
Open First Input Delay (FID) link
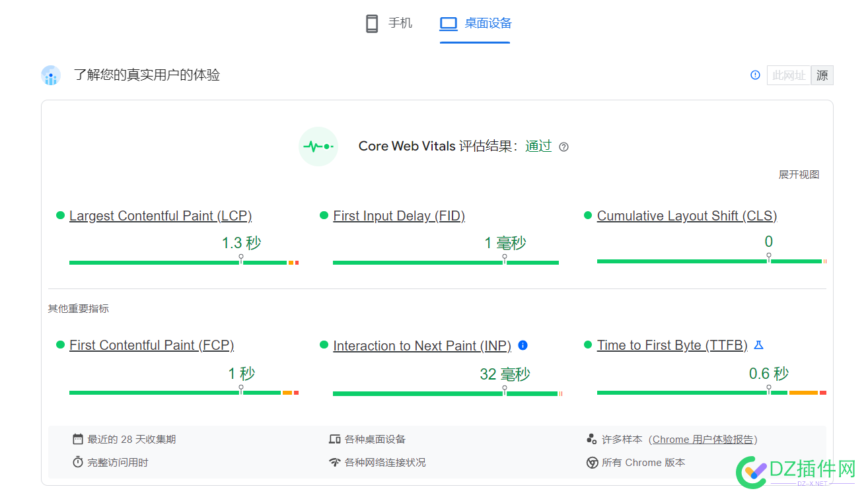[399, 216]
